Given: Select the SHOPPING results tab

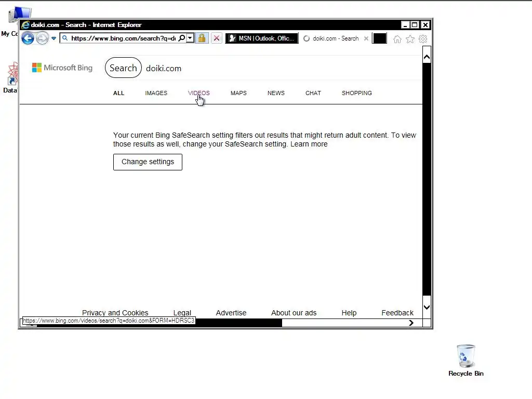Looking at the screenshot, I should click(x=356, y=93).
